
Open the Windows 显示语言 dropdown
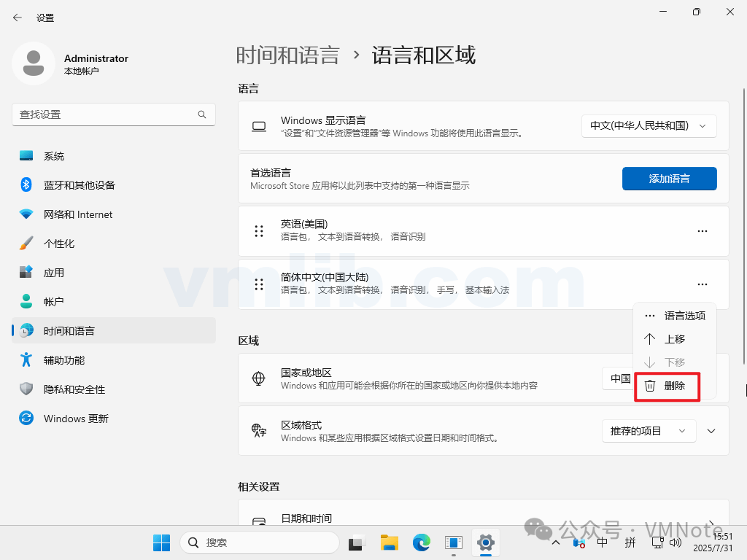click(x=649, y=125)
